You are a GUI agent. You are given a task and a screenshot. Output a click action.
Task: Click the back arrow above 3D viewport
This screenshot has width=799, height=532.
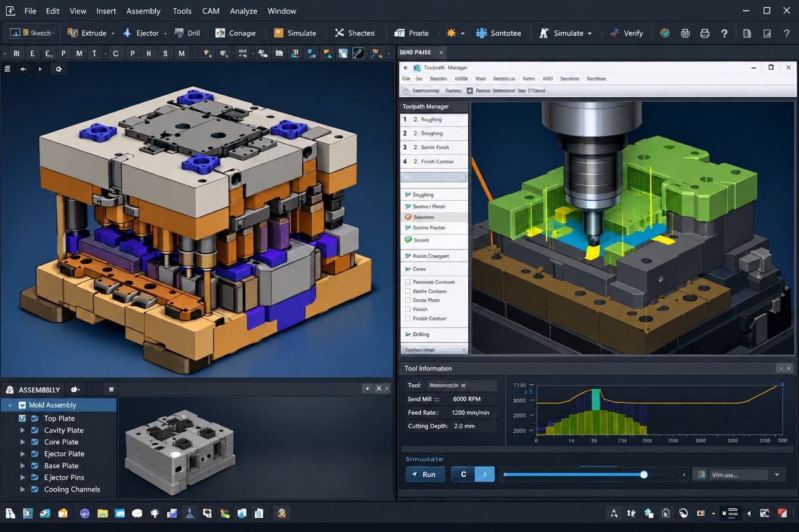coord(23,69)
